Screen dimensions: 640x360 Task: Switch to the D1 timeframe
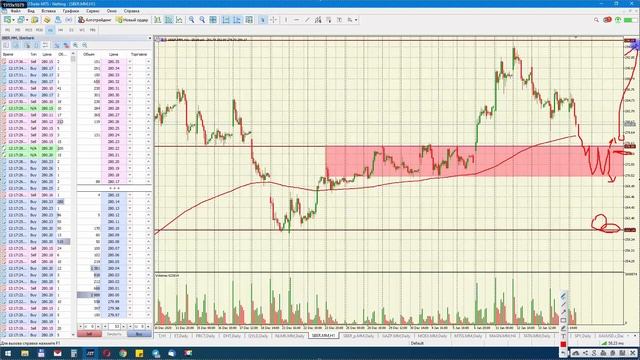point(71,30)
